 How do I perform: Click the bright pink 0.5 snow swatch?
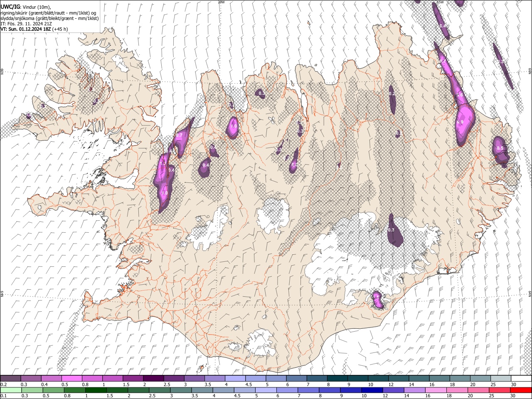pyautogui.click(x=72, y=379)
